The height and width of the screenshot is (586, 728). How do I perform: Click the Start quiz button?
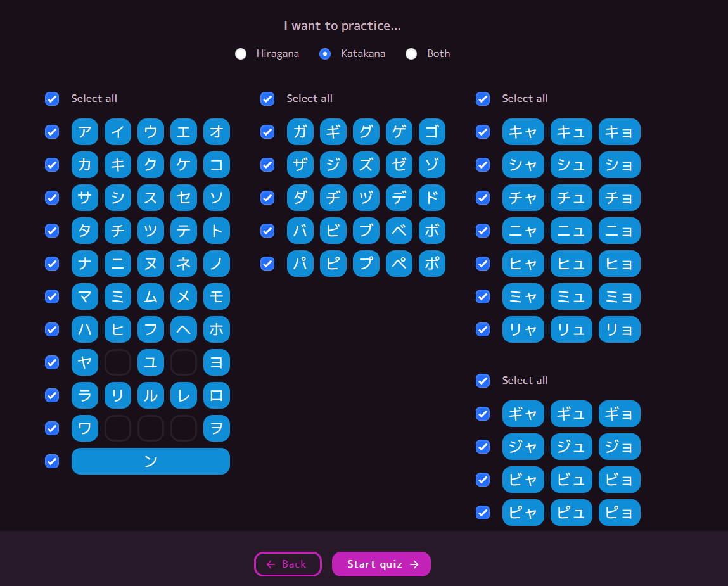tap(381, 564)
